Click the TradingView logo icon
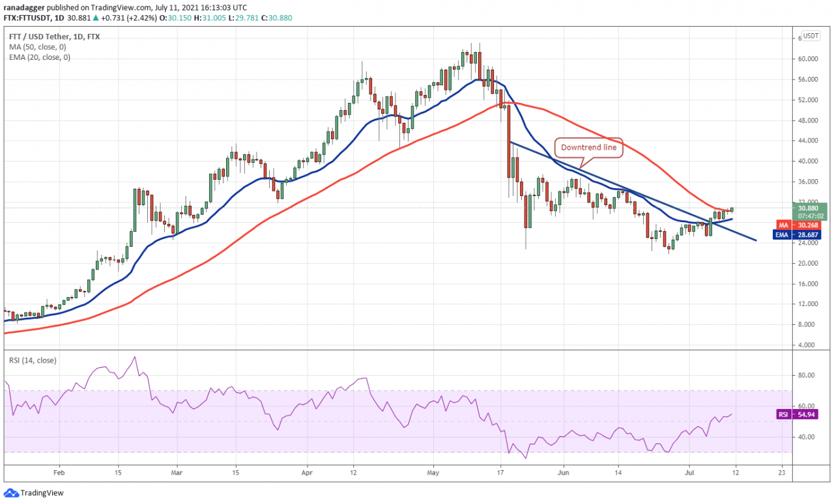 click(x=11, y=493)
